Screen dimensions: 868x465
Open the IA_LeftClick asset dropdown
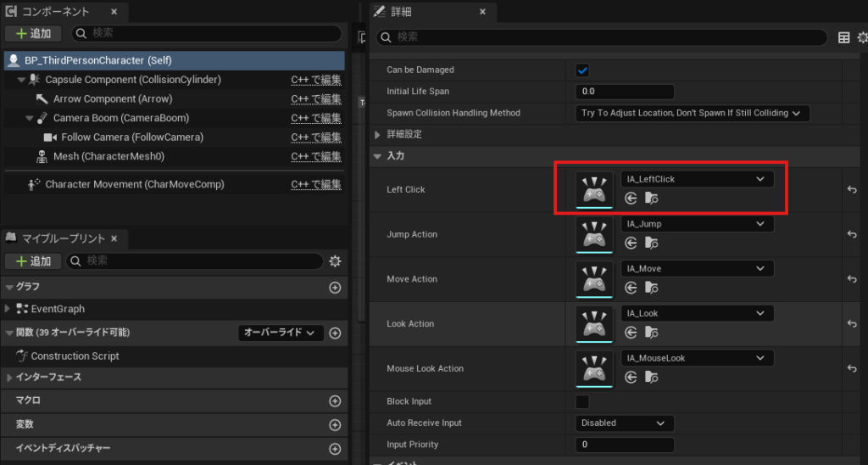pyautogui.click(x=696, y=179)
